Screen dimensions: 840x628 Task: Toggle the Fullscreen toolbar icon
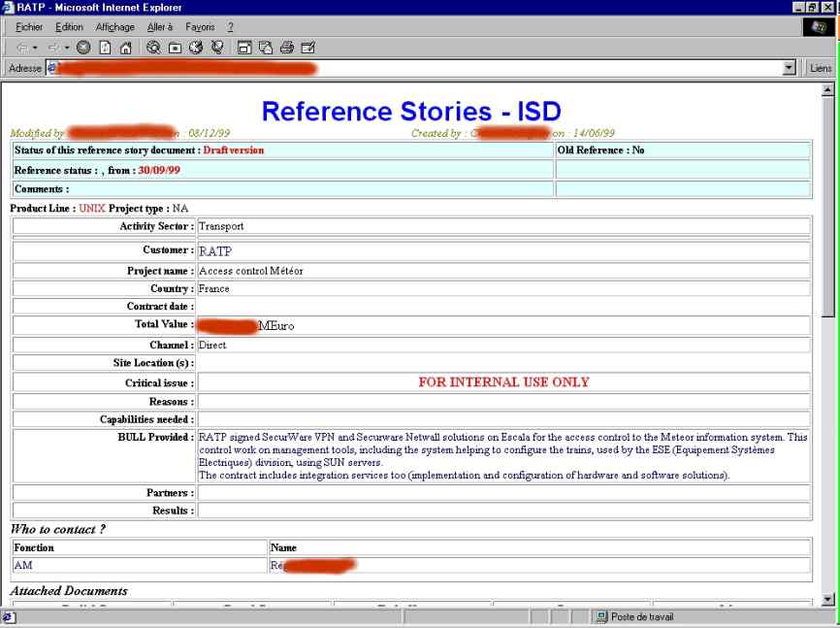244,49
